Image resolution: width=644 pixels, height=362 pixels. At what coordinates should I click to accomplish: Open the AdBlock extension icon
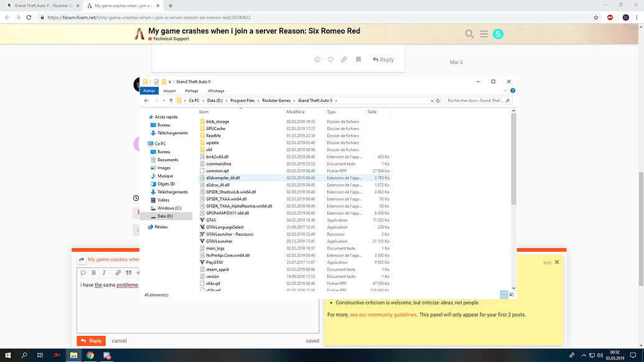610,17
